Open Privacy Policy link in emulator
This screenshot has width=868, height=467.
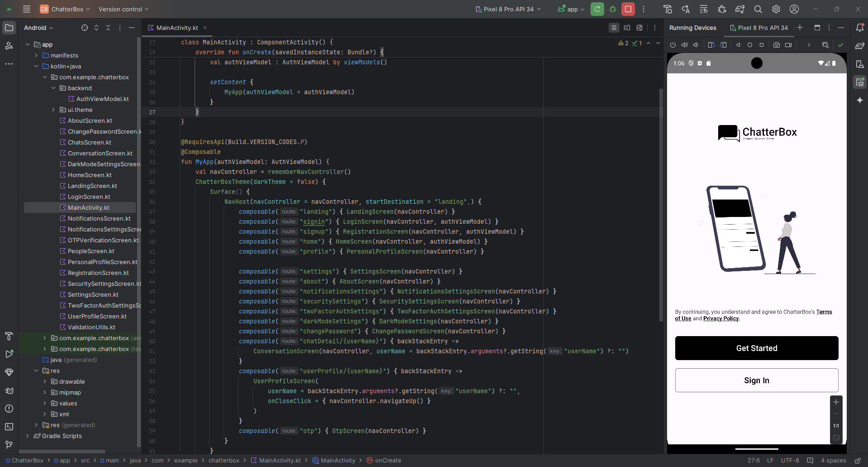pos(721,318)
